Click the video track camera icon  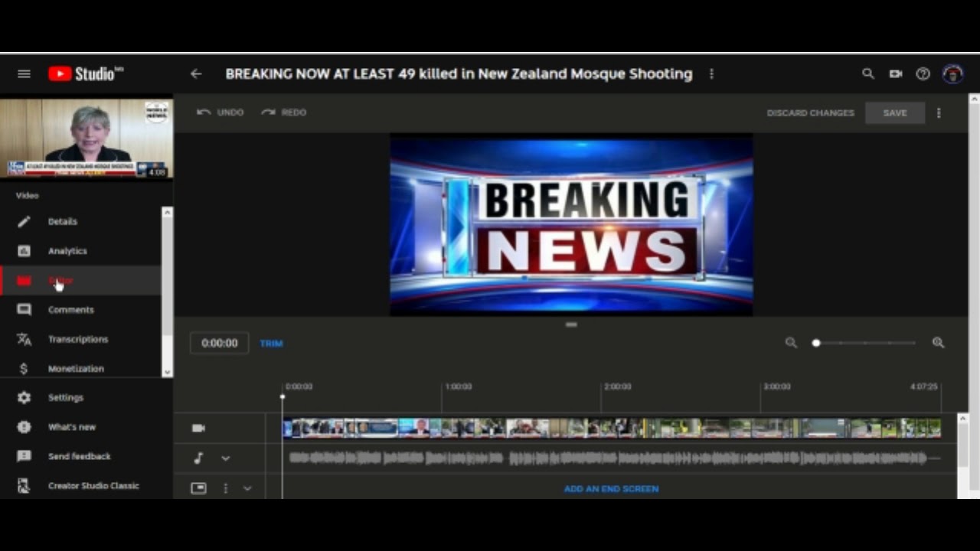click(198, 428)
